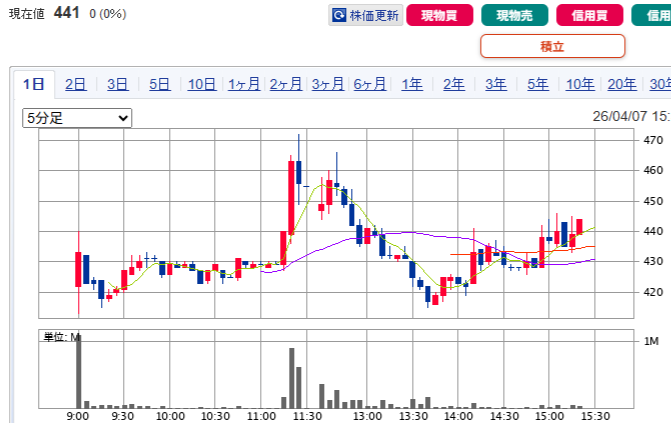Select the 1日 chart tab
The image size is (671, 423).
(34, 84)
